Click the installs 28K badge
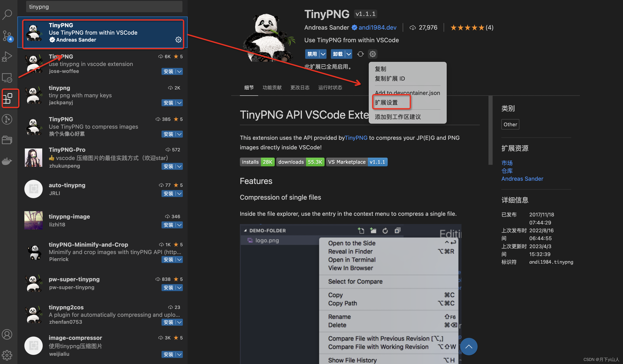 [x=257, y=162]
